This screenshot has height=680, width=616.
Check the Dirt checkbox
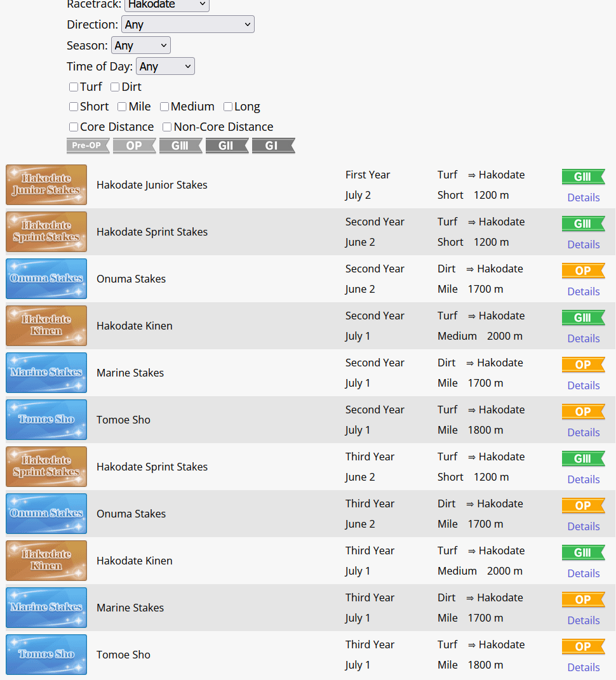[x=115, y=87]
